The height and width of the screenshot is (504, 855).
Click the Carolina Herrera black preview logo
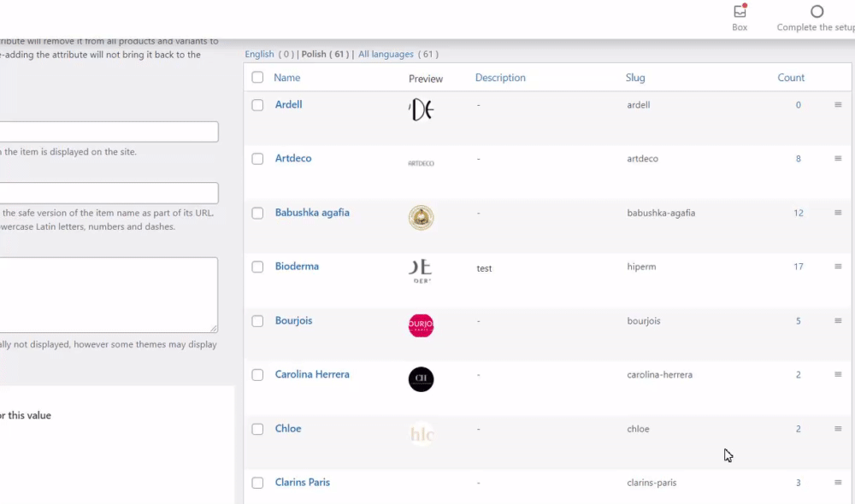421,379
